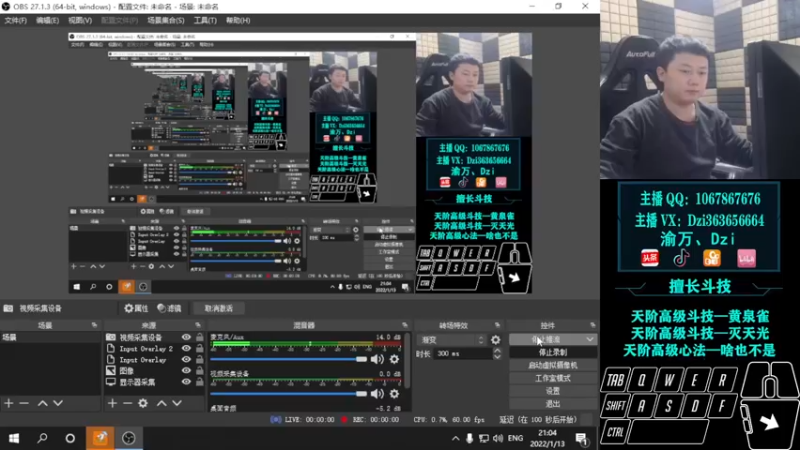Screen dimensions: 800x450
Task: Mute the 视频采集设备 mixer speaker icon
Action: (377, 393)
